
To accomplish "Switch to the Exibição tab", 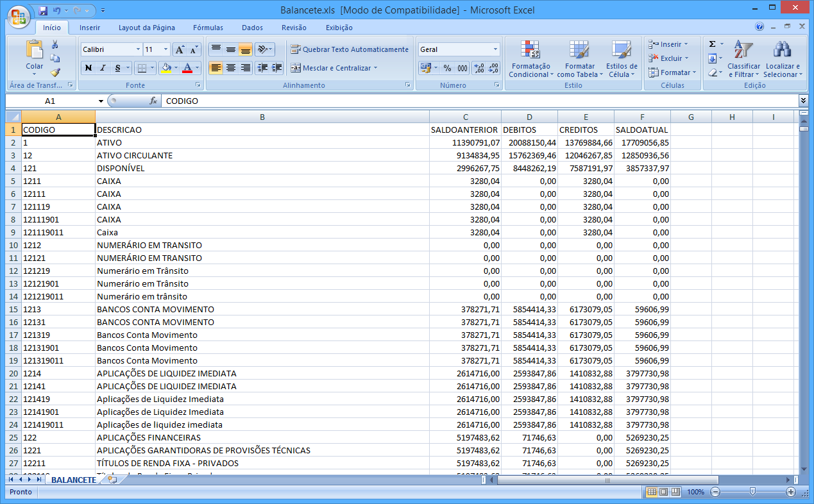I will (339, 28).
